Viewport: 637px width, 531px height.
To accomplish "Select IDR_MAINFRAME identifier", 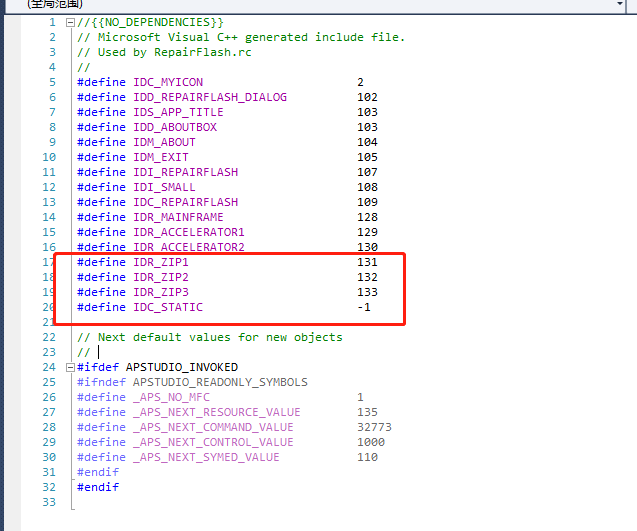I will tap(178, 218).
